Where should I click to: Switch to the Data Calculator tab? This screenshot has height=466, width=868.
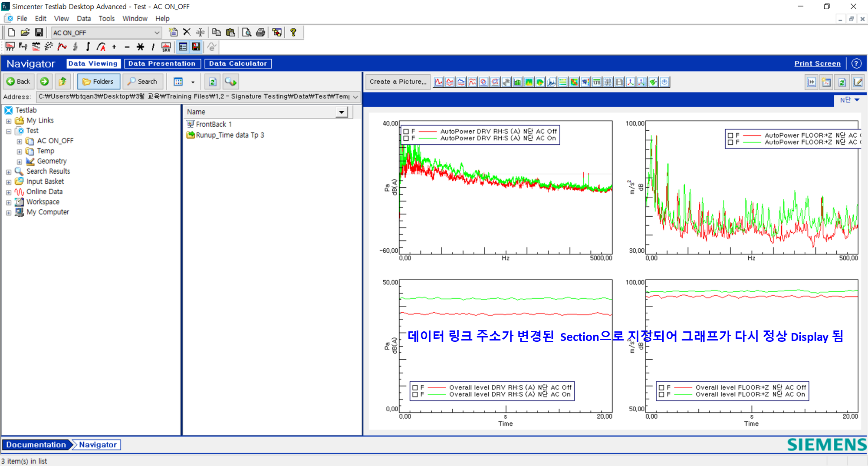238,63
